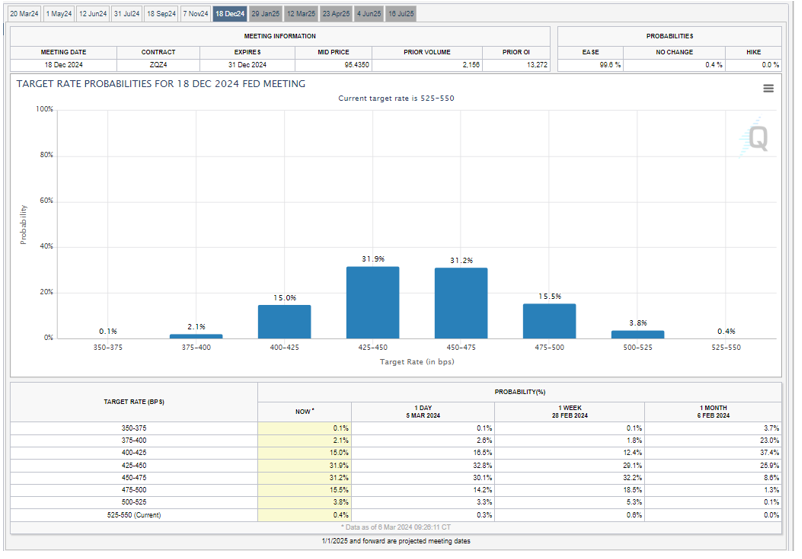Switch to the 20 Mar24 meeting tab
The height and width of the screenshot is (559, 802).
(x=24, y=14)
